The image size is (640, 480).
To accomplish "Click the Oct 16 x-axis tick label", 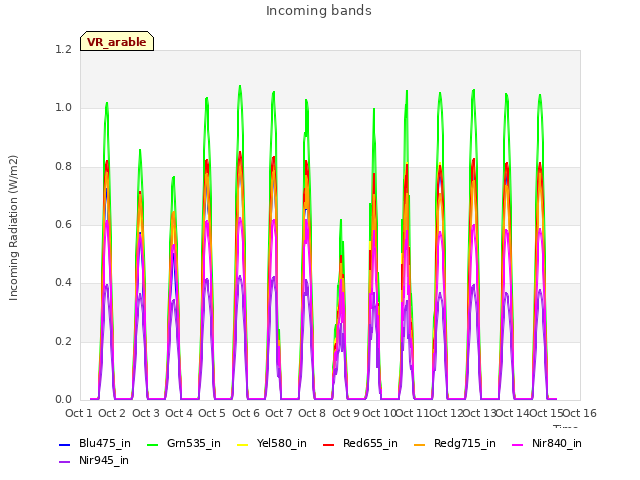I will point(580,413).
